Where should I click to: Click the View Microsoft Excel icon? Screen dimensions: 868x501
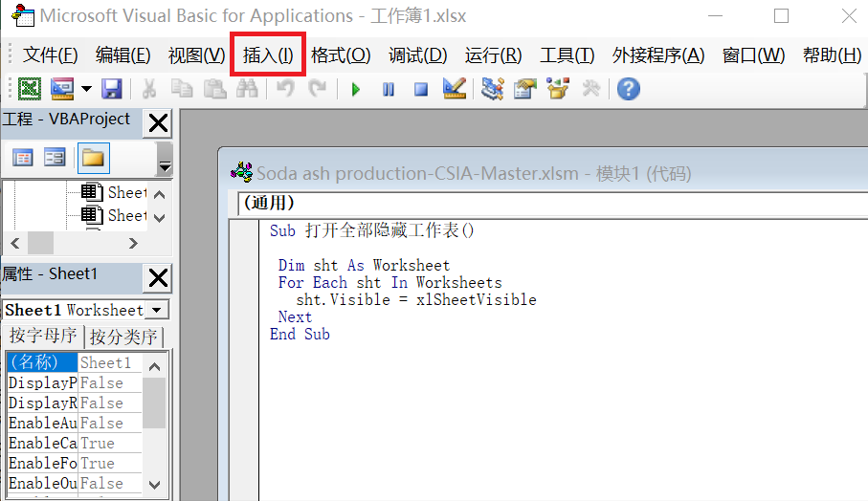point(30,89)
